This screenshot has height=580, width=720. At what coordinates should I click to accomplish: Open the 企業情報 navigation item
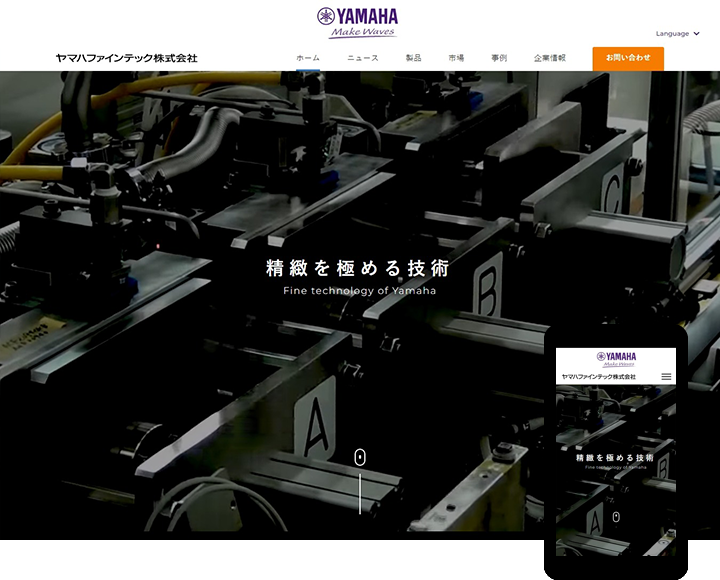pos(550,58)
